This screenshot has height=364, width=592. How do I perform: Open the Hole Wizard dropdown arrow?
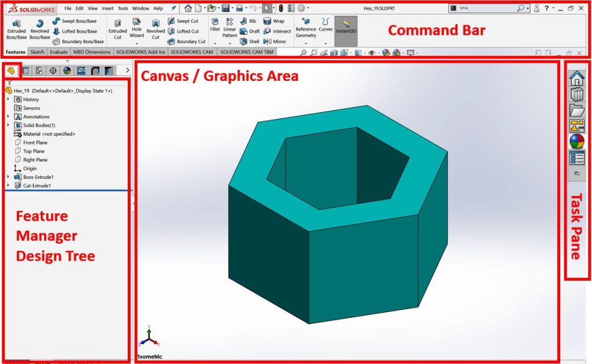click(136, 43)
